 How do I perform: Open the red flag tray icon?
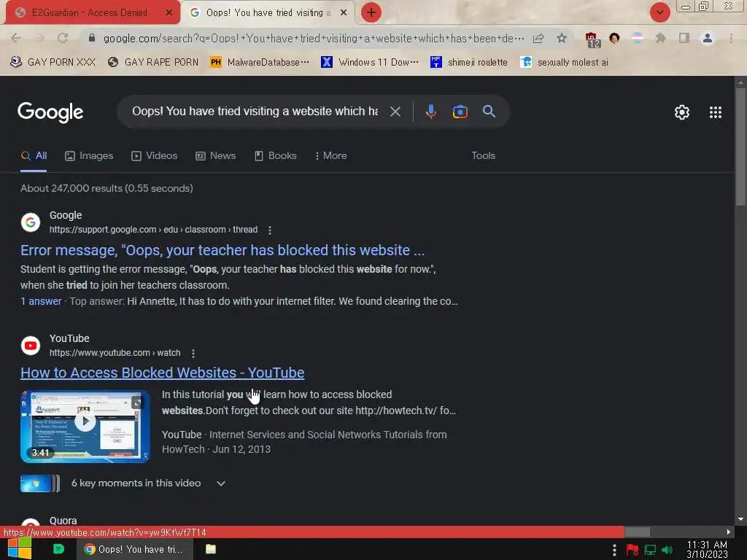[x=632, y=550]
